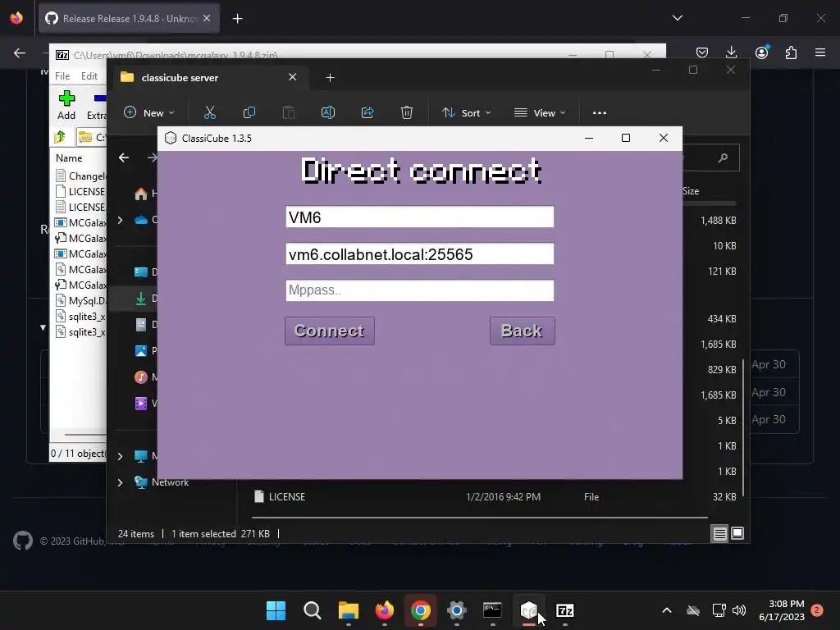This screenshot has height=630, width=840.
Task: Go back one page in Firefox
Action: pos(20,52)
